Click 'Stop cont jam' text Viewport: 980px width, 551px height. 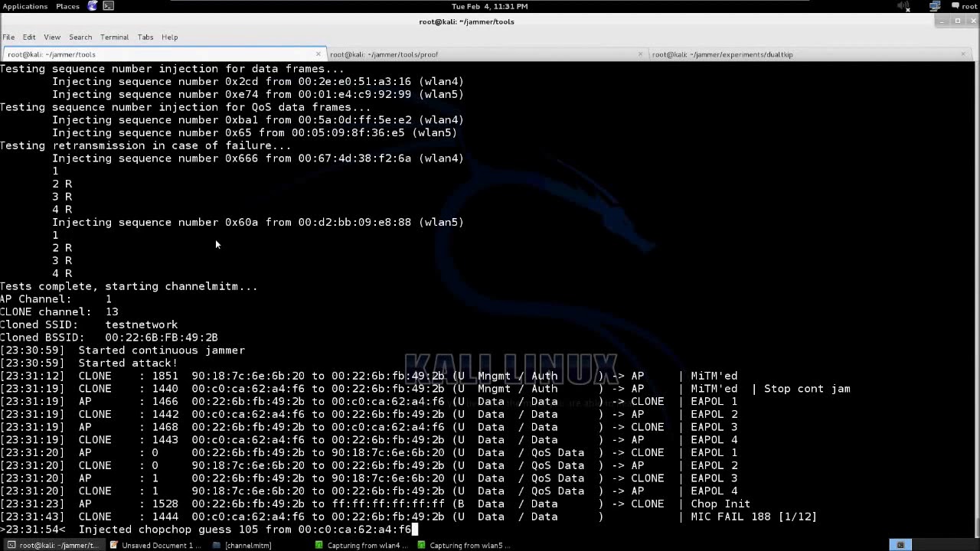807,389
